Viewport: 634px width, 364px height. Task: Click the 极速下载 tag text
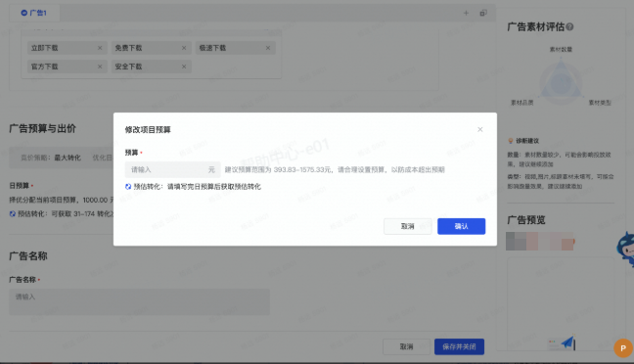[212, 48]
